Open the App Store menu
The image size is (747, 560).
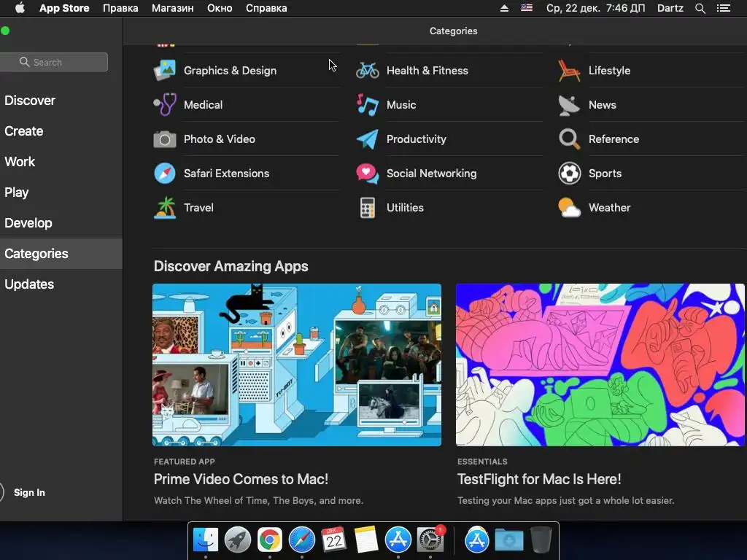coord(64,8)
